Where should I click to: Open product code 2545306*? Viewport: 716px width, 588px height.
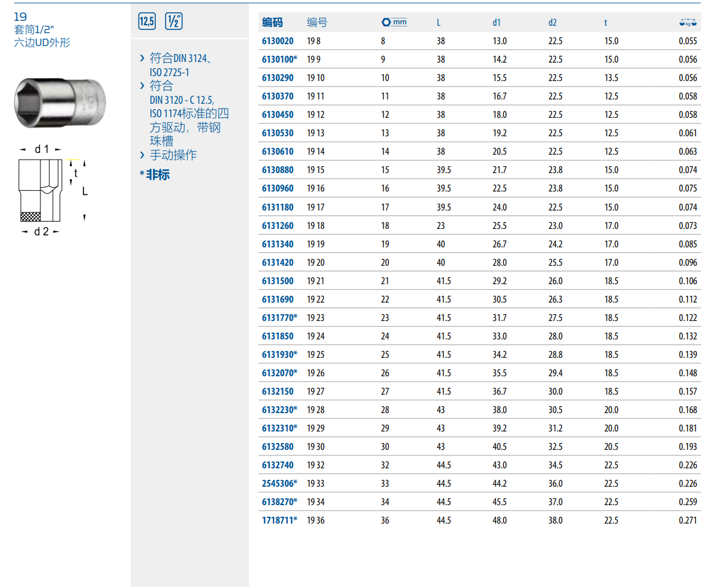tap(279, 483)
